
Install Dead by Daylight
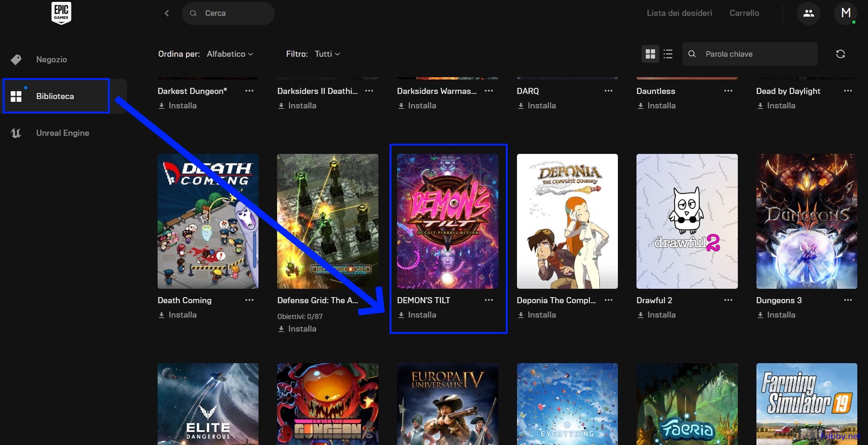[x=776, y=106]
